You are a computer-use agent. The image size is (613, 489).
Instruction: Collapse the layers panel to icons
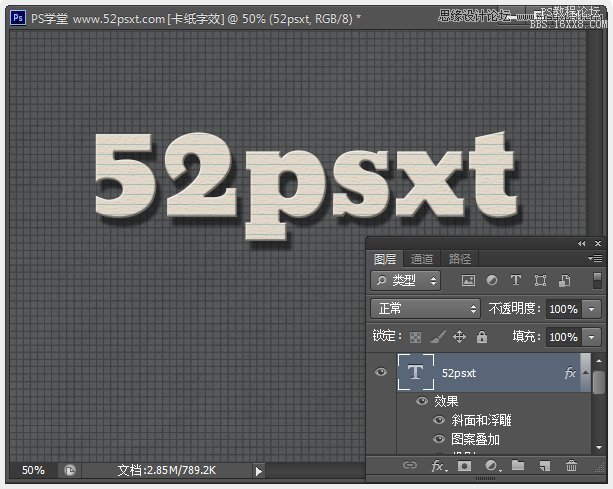pos(582,243)
